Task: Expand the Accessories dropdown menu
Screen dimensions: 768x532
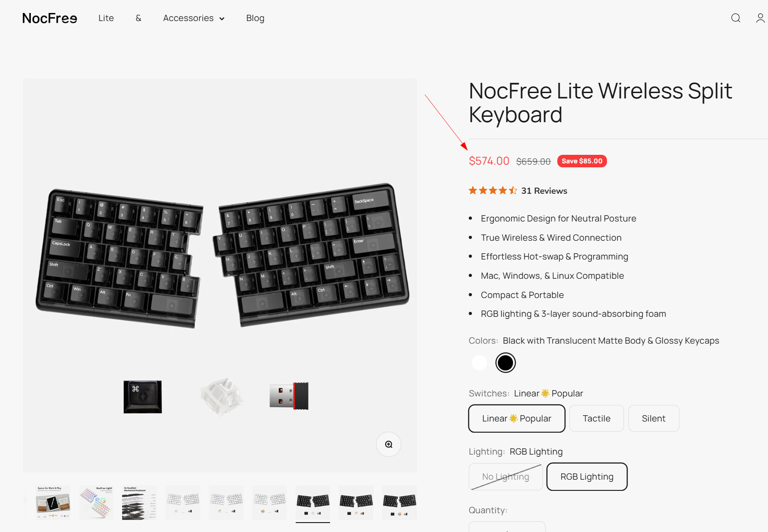Action: (x=194, y=18)
